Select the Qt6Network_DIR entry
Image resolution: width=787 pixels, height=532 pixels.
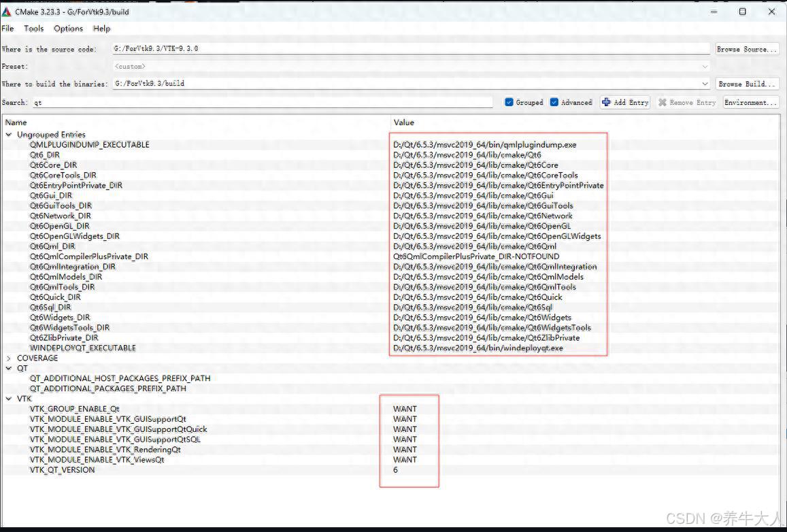tap(61, 216)
